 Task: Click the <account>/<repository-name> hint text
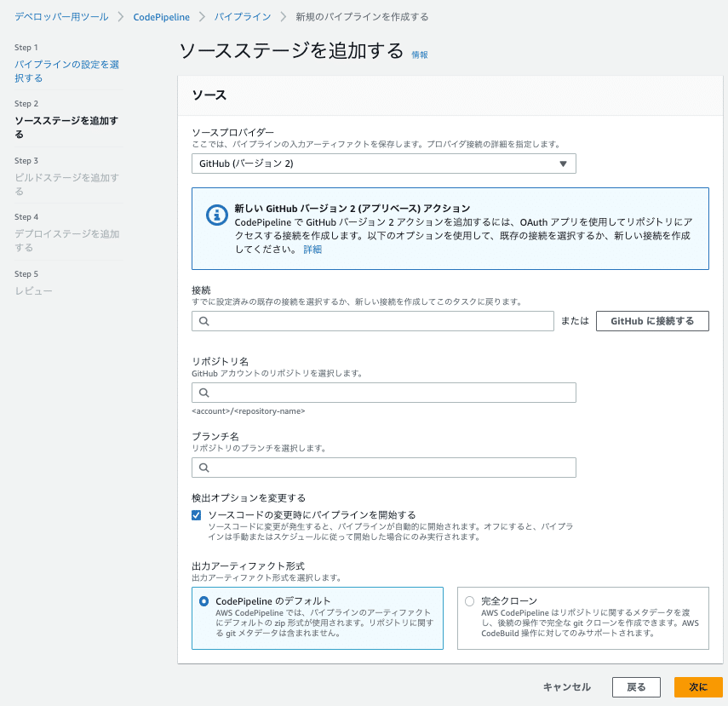(249, 411)
